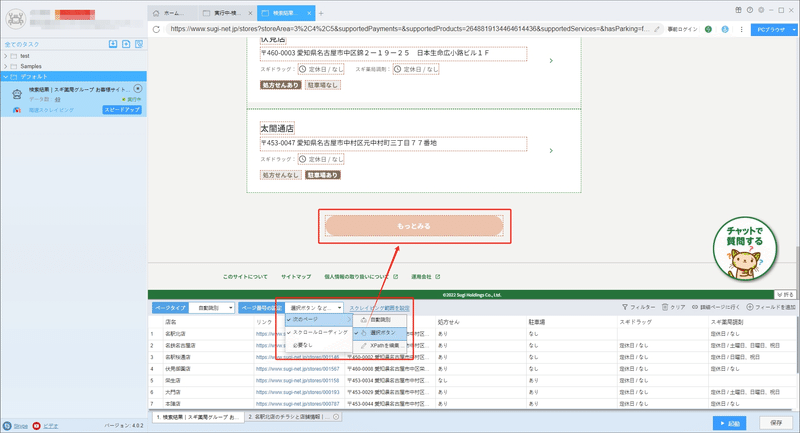Screen dimensions: 800x433
Task: Click the 詳細ページに行く link icon
Action: pyautogui.click(x=695, y=307)
